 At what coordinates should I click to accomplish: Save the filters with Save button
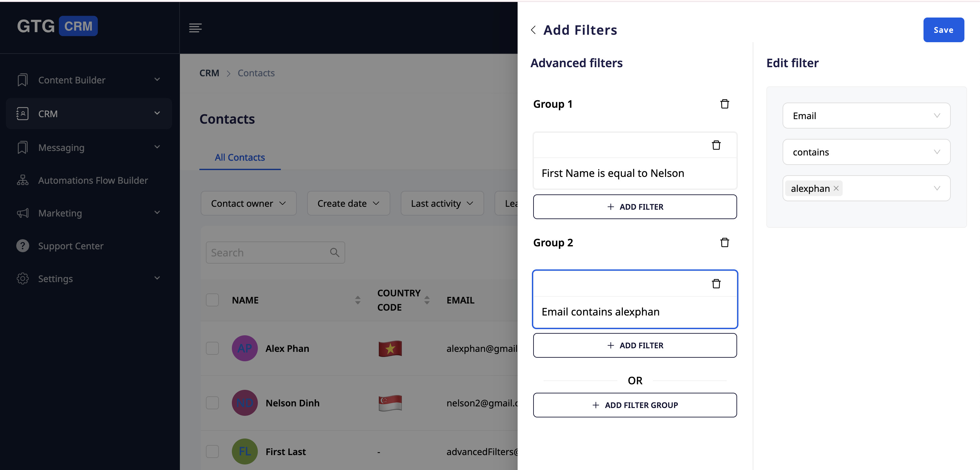tap(944, 30)
